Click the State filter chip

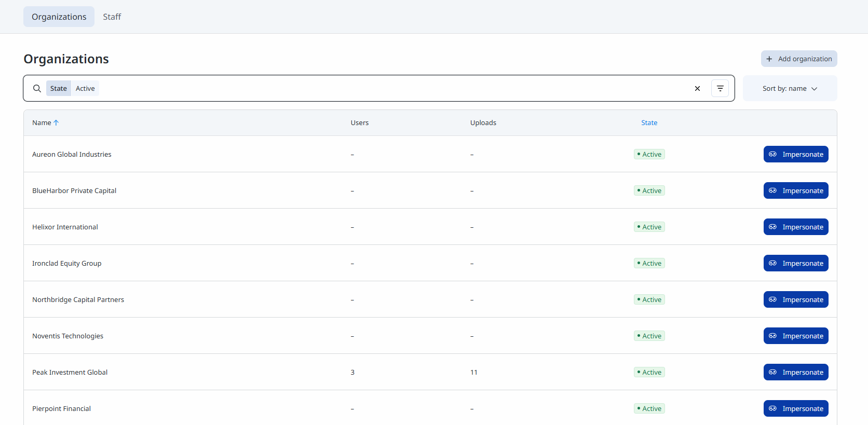[59, 89]
